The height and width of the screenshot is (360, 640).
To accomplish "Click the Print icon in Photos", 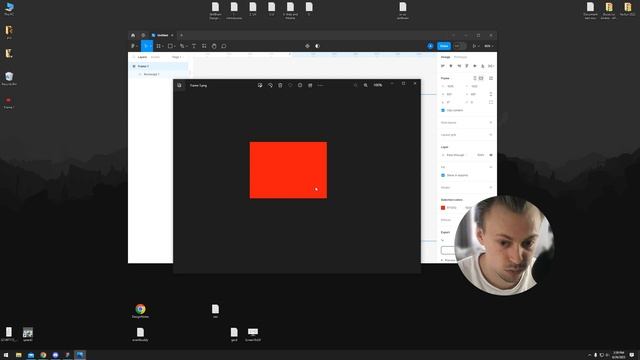I will point(310,85).
